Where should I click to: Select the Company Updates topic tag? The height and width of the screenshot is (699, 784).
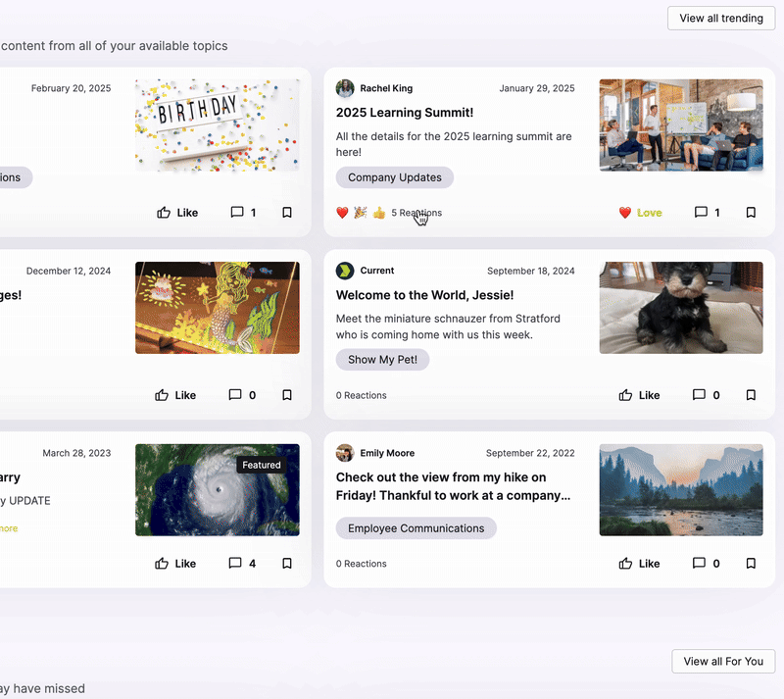[395, 177]
